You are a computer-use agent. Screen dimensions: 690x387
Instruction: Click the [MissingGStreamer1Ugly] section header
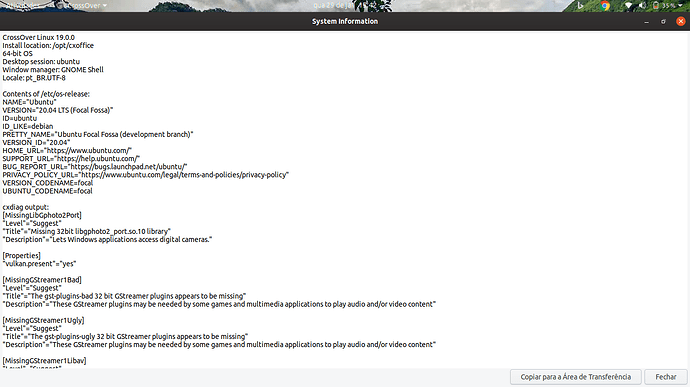43,321
